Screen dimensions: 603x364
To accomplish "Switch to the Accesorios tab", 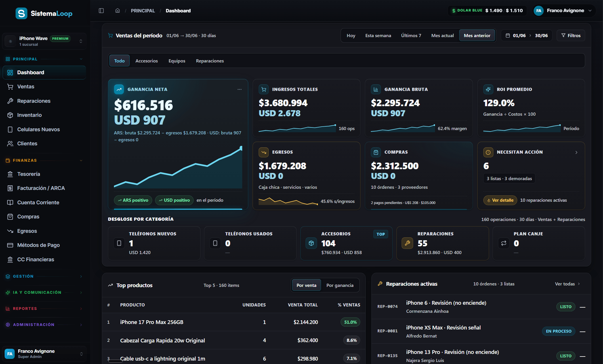I will pos(146,61).
